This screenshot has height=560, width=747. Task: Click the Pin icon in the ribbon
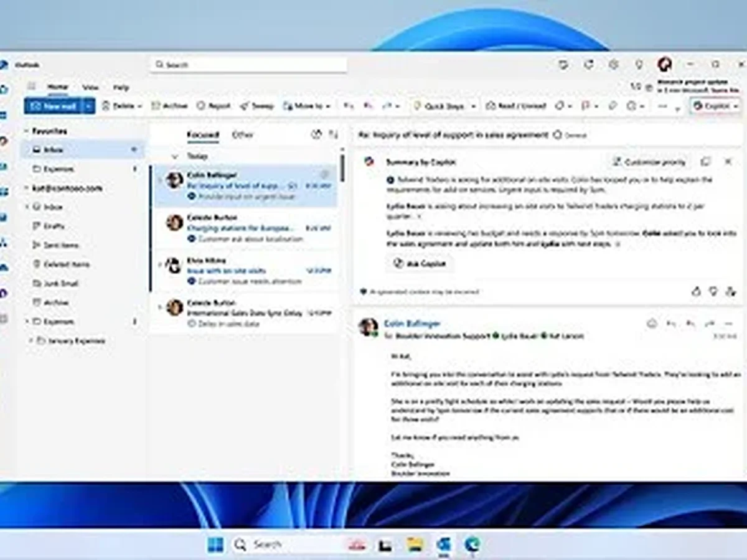[613, 106]
